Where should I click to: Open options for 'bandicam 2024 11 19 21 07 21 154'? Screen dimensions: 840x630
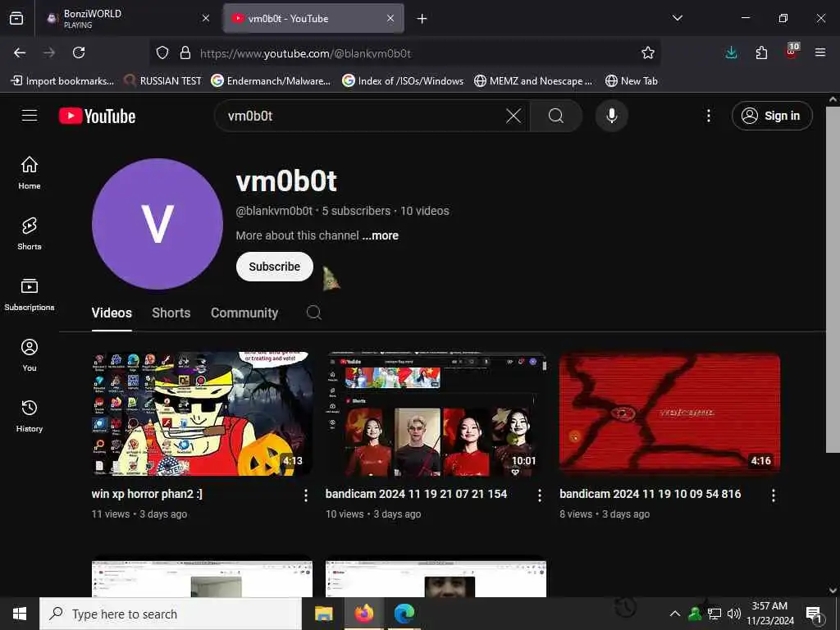(540, 495)
